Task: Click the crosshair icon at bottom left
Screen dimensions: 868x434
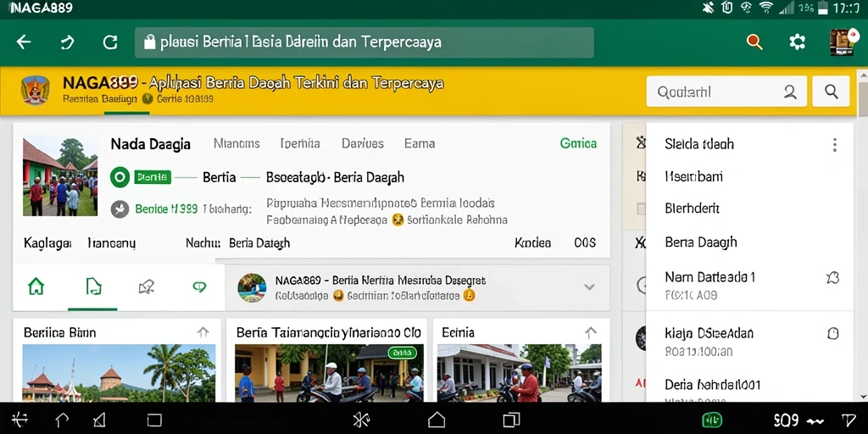Action: 19,420
